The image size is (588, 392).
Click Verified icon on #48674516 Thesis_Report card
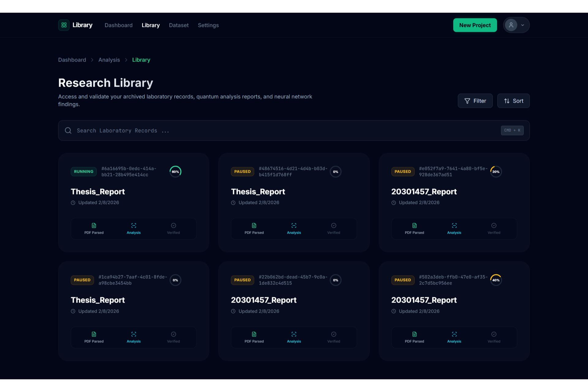pos(334,225)
